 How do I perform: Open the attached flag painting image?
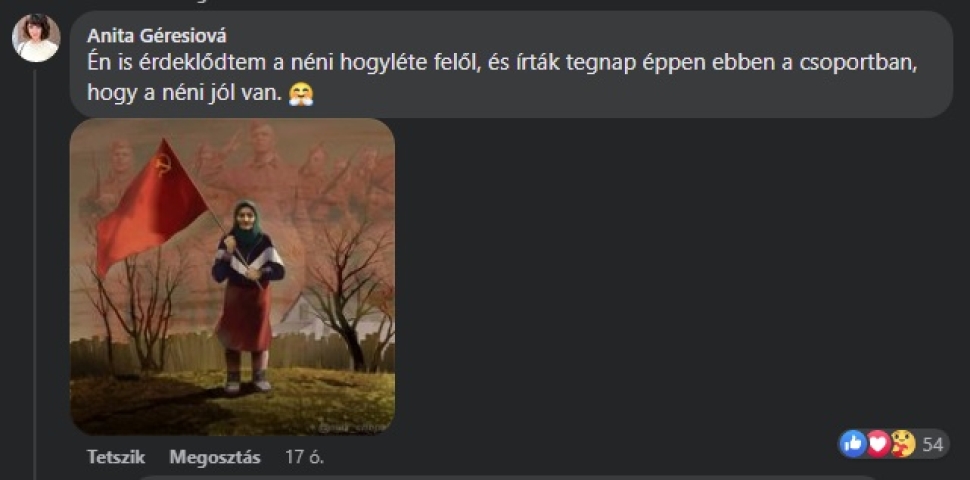click(232, 276)
